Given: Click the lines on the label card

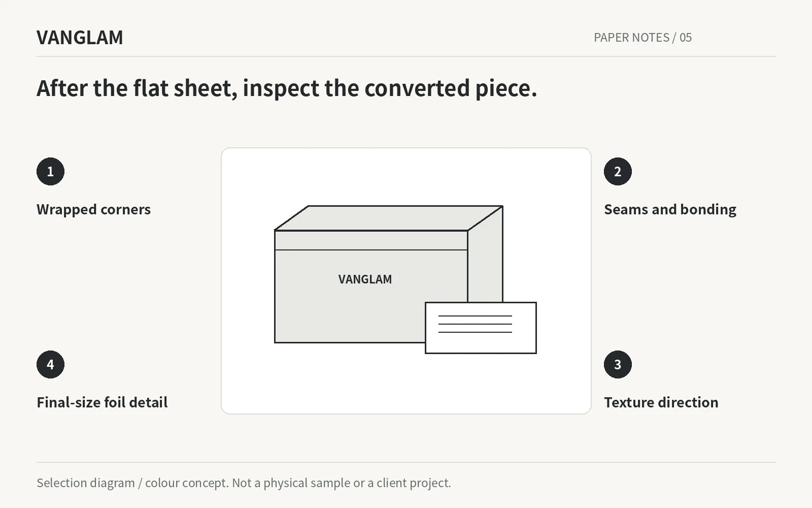Looking at the screenshot, I should pos(475,324).
